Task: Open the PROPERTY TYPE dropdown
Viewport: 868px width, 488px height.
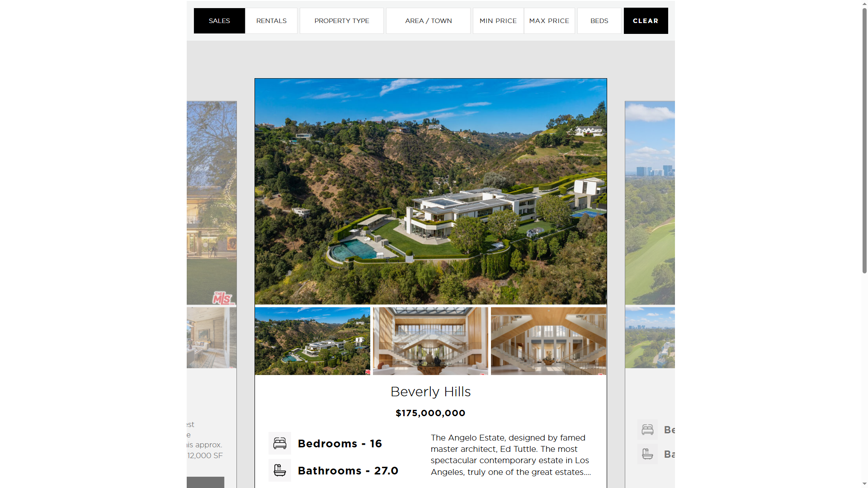Action: (x=342, y=21)
